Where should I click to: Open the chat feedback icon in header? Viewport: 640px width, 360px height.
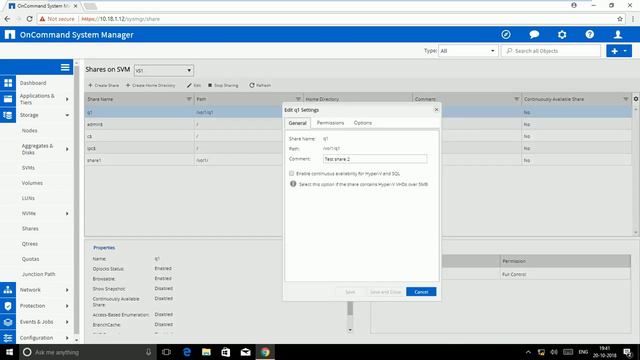pyautogui.click(x=534, y=35)
